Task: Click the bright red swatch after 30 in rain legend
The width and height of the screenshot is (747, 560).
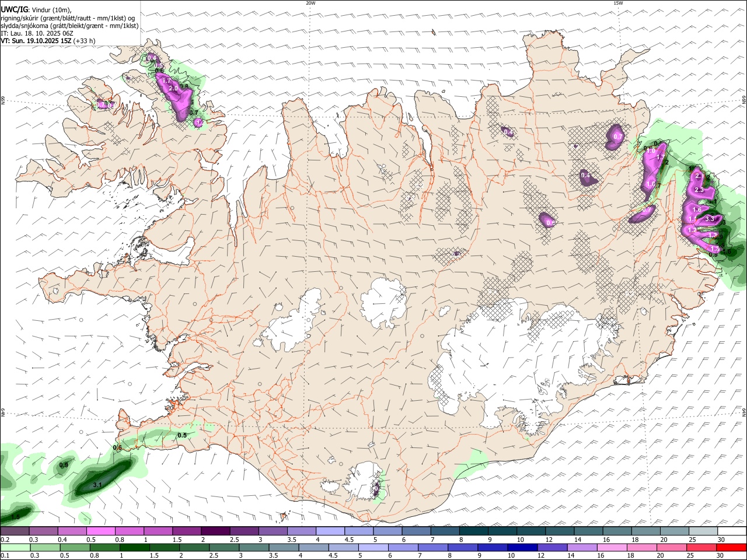Action: click(x=732, y=547)
